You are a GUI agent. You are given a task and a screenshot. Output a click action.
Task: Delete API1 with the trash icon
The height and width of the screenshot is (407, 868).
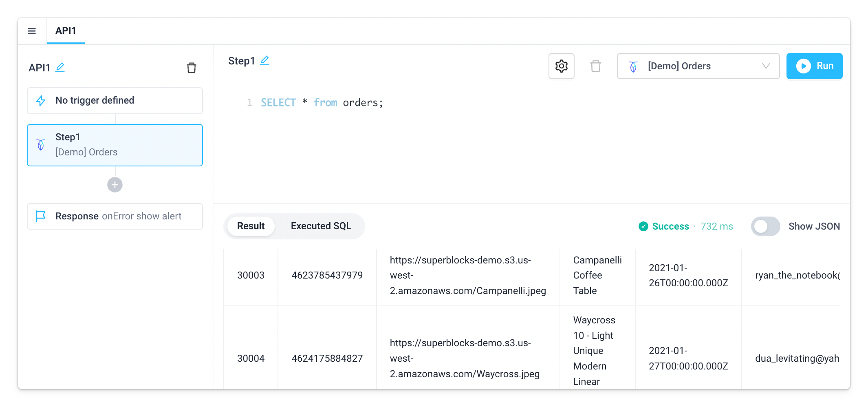(x=192, y=67)
